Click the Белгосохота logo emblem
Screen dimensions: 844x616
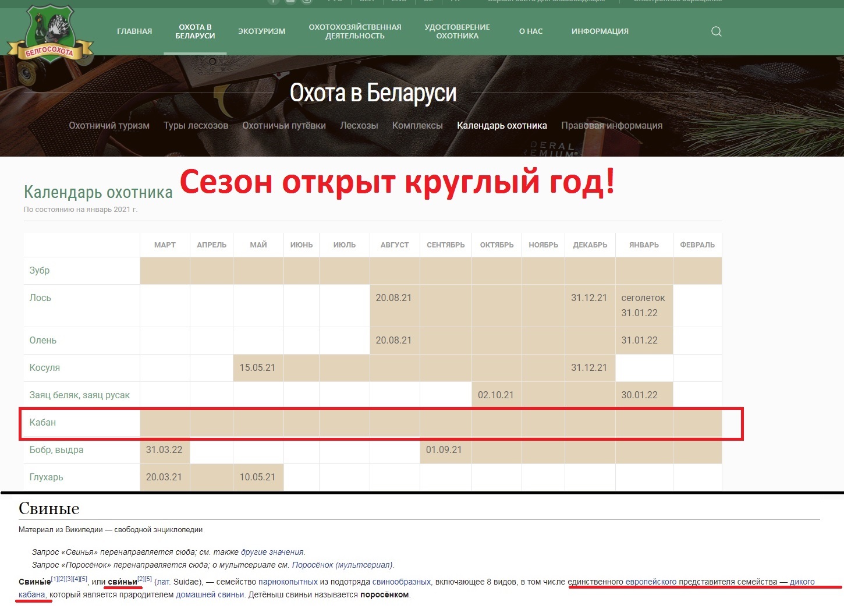49,35
